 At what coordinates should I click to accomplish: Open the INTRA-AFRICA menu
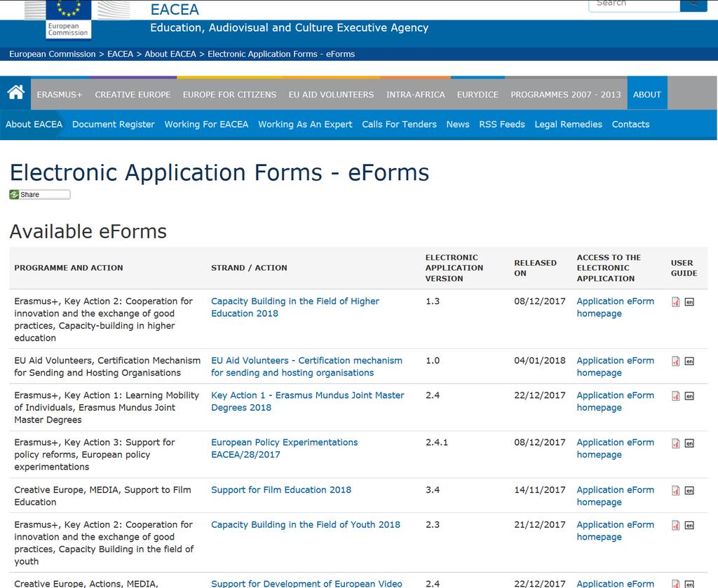[x=415, y=95]
